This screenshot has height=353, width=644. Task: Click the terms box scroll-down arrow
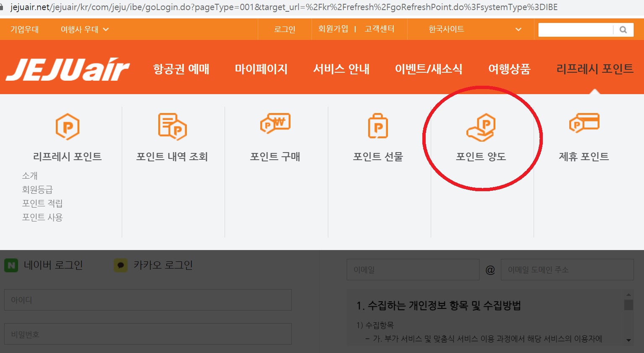628,340
